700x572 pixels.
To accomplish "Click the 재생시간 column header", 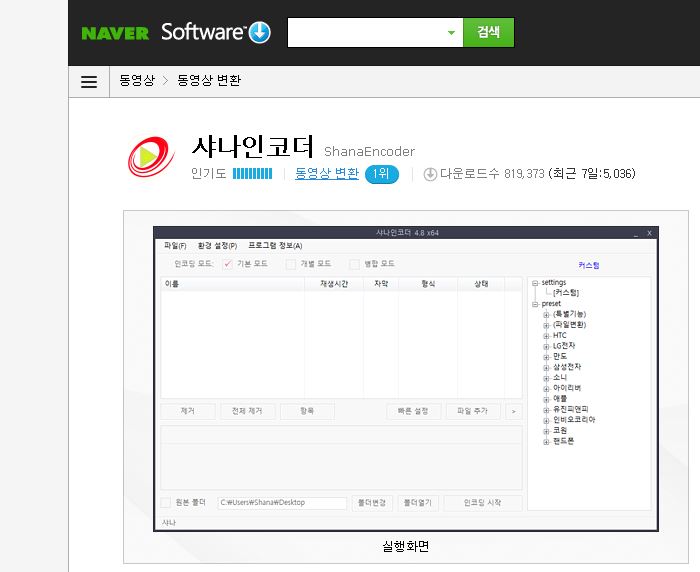I will pos(334,284).
